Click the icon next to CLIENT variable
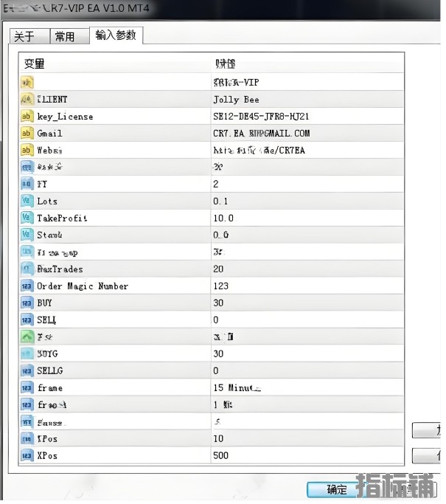The height and width of the screenshot is (504, 446). [x=27, y=100]
